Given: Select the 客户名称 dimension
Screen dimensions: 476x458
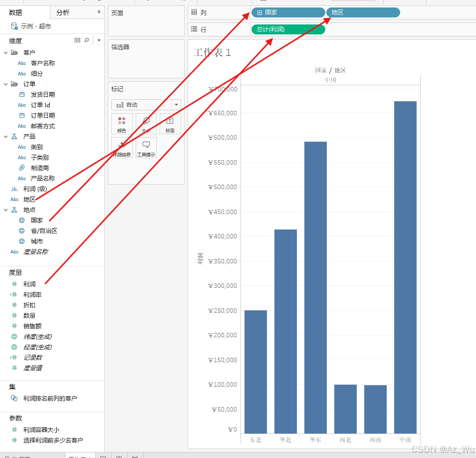Looking at the screenshot, I should 43,63.
